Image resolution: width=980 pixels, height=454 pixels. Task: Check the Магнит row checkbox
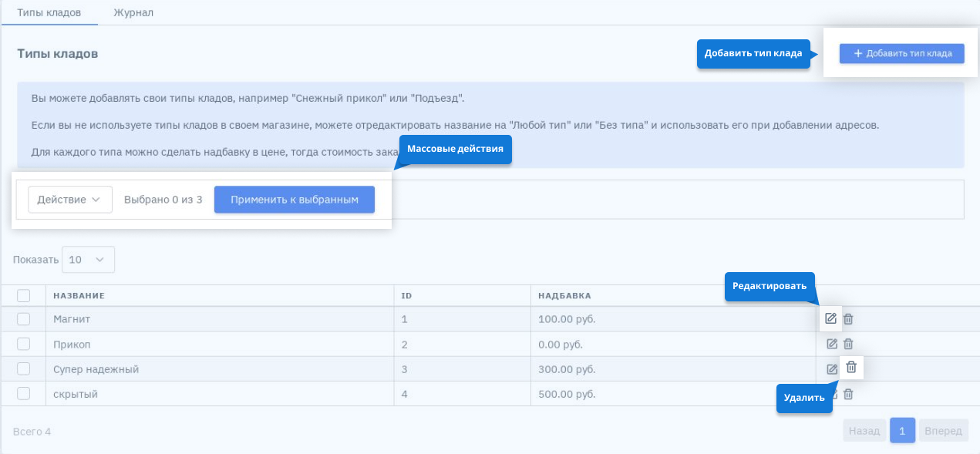23,319
